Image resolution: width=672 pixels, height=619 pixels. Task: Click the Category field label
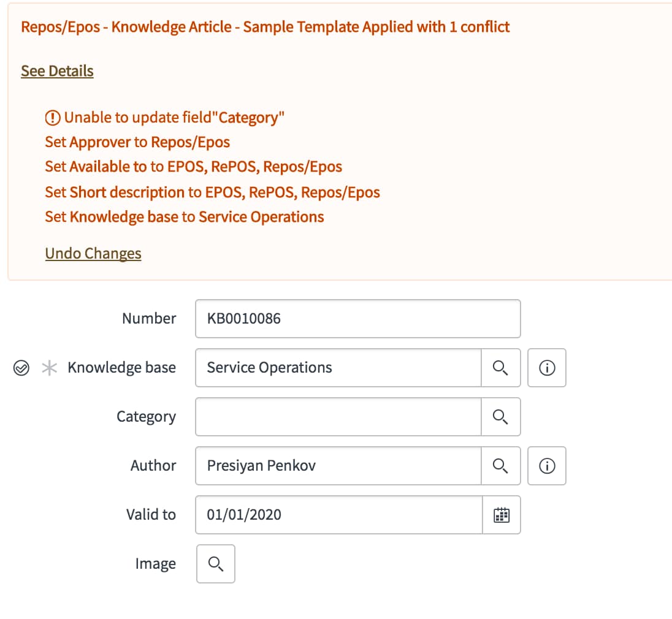click(146, 417)
